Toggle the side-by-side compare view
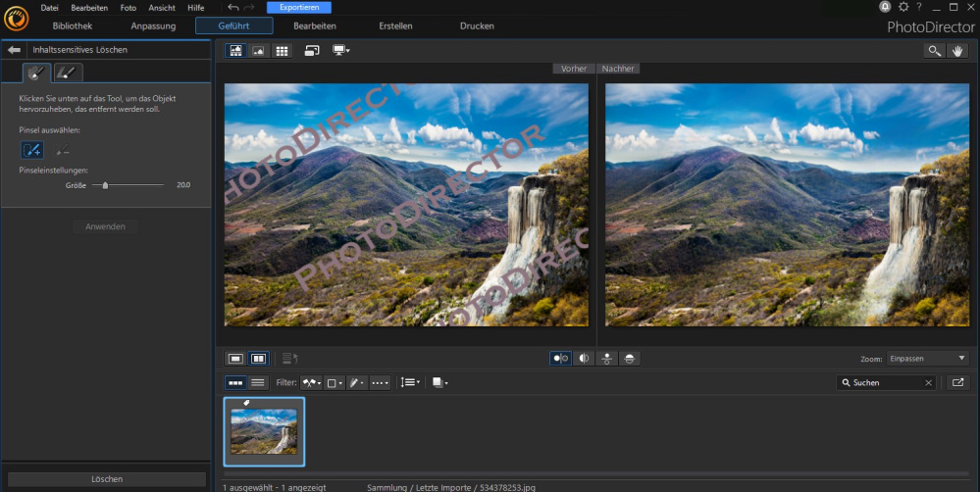 259,359
